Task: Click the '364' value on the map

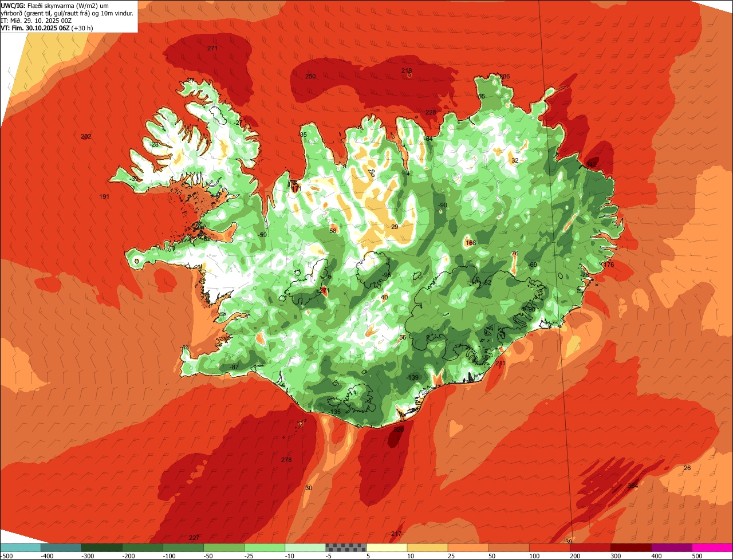Action: click(632, 486)
